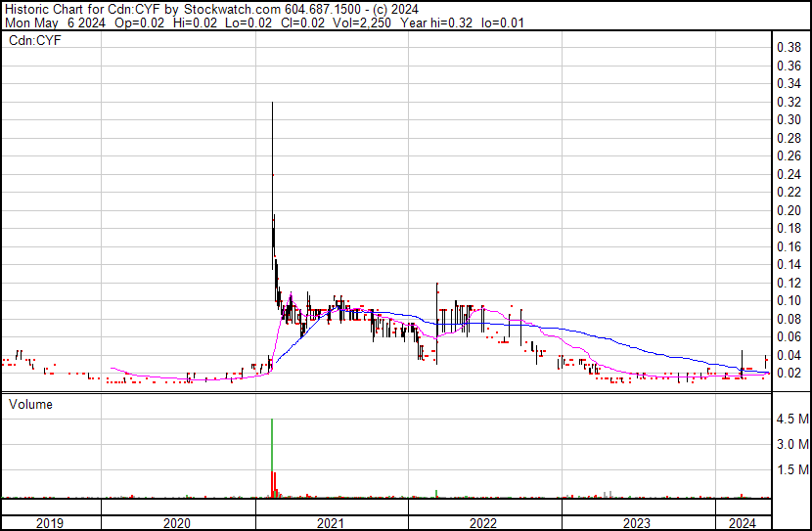Click the 0.10 price axis label

click(x=789, y=300)
